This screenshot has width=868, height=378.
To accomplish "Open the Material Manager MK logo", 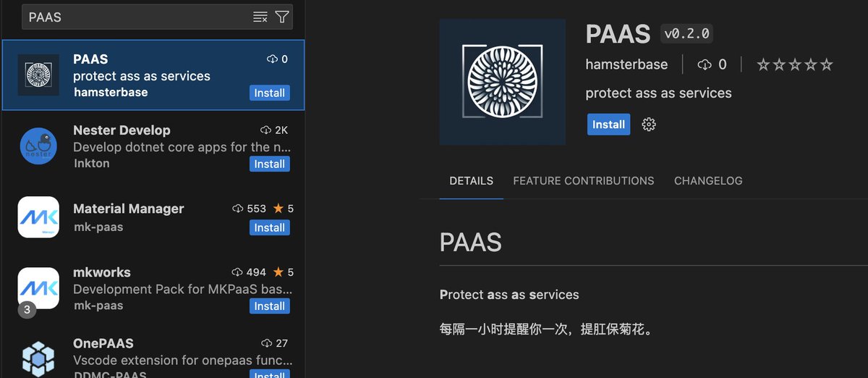I will pos(38,217).
